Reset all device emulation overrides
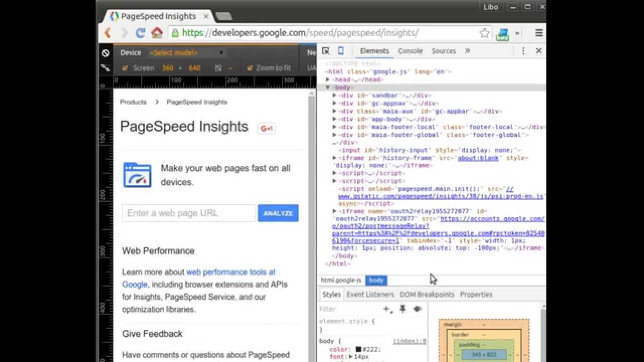This screenshot has height=362, width=644. coord(105,53)
